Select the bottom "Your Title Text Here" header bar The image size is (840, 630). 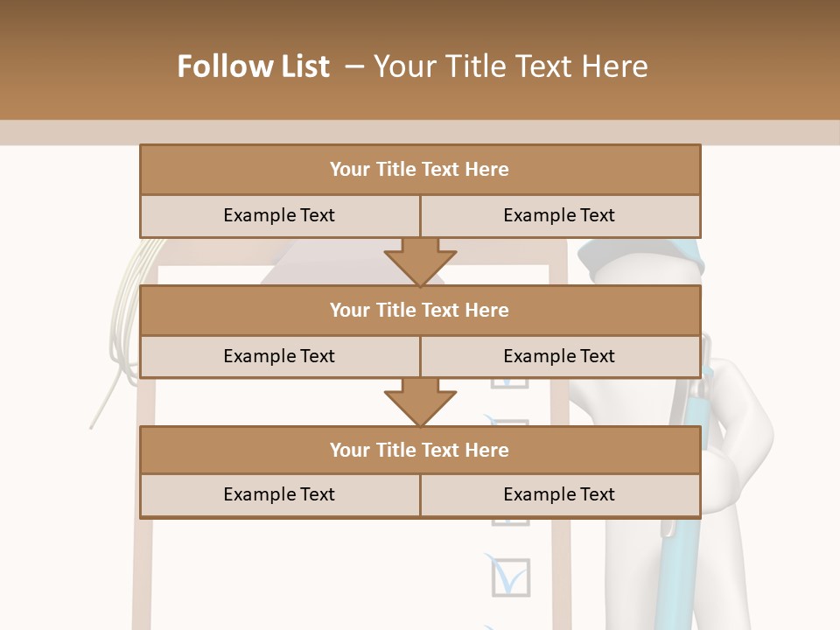click(x=420, y=450)
